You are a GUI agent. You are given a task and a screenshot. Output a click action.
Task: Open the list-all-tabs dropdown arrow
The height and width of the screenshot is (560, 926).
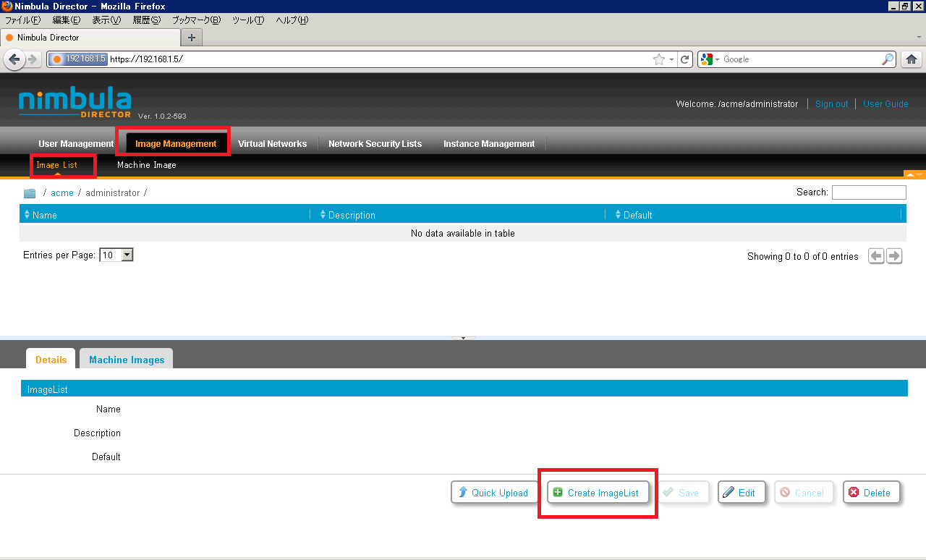pos(919,37)
